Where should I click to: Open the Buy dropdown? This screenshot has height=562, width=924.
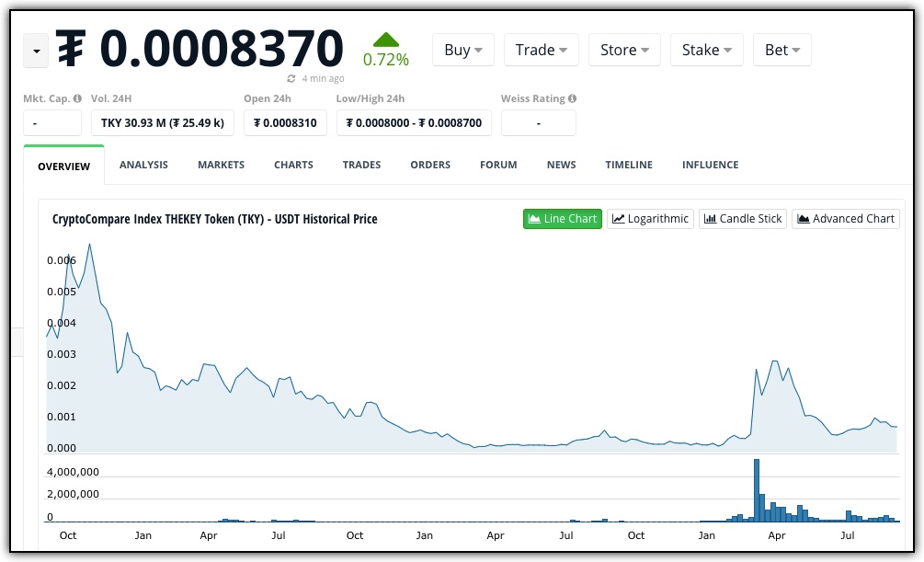463,50
